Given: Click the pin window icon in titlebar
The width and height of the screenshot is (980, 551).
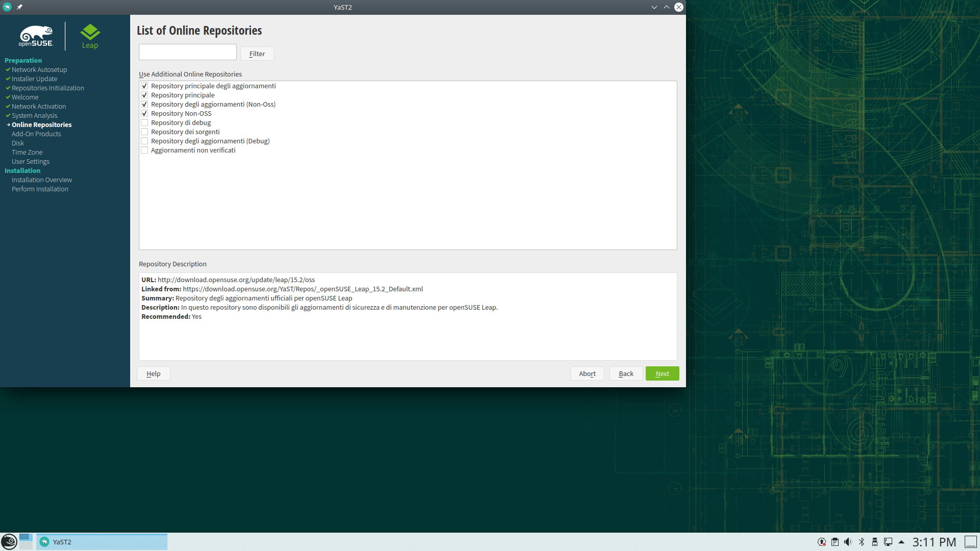Looking at the screenshot, I should pos(19,7).
